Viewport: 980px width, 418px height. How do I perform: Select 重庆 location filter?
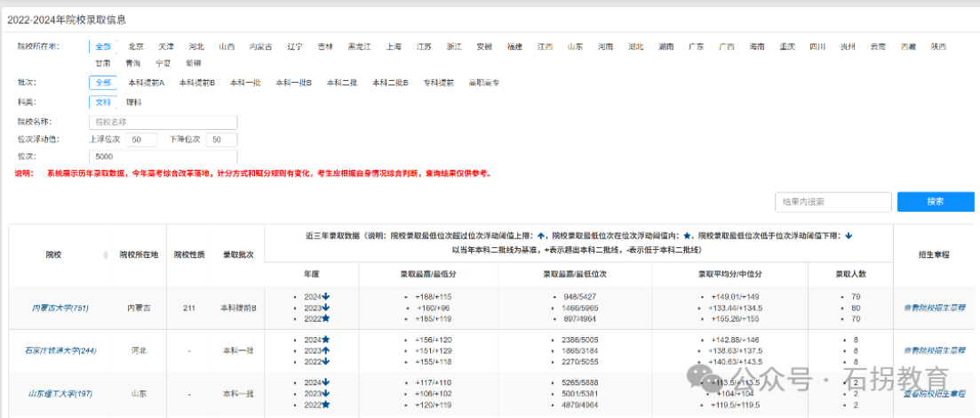pos(787,47)
